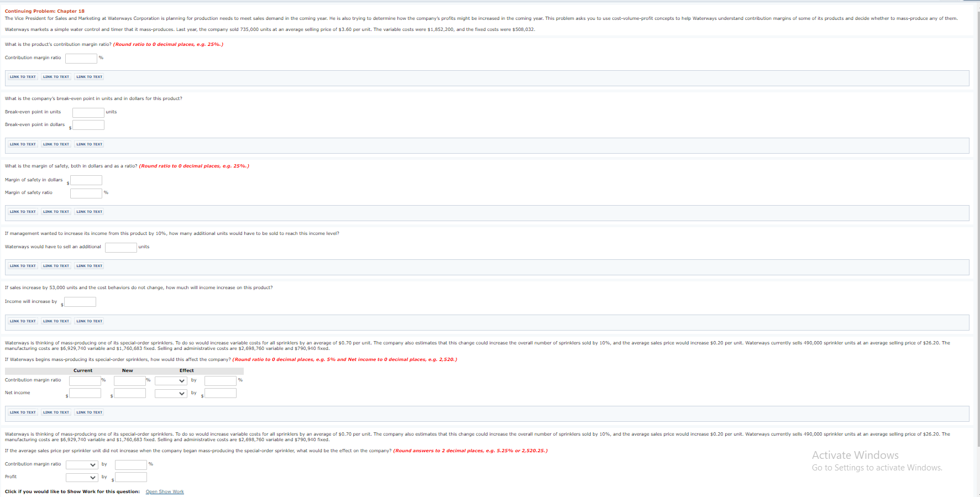Viewport: 980px width, 497px height.
Task: Click the Current contribution margin ratio field
Action: point(85,380)
